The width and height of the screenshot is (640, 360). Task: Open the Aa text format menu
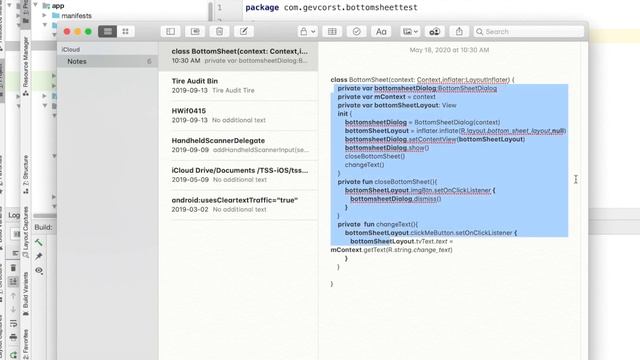coord(381,31)
